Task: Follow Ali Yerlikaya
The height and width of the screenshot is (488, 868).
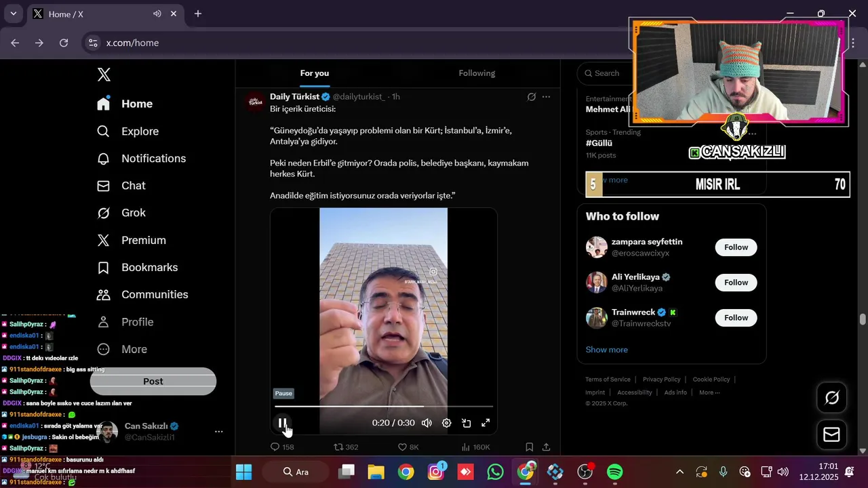Action: (736, 283)
